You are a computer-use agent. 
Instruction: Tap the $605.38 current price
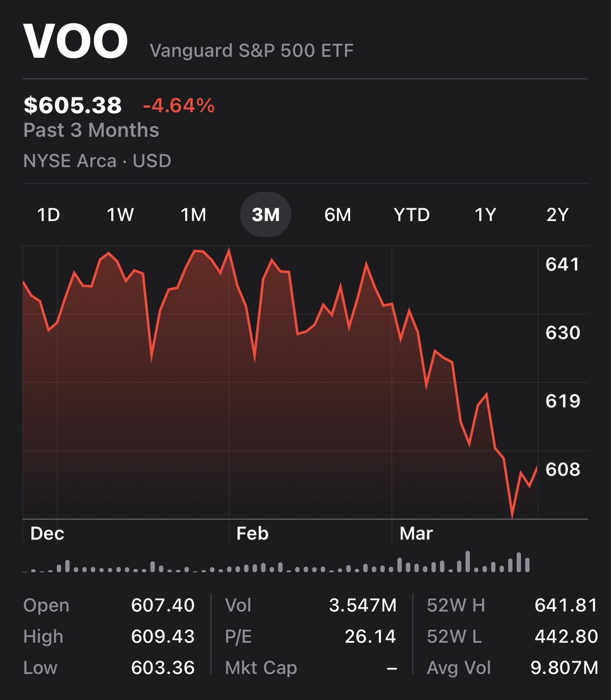point(73,105)
